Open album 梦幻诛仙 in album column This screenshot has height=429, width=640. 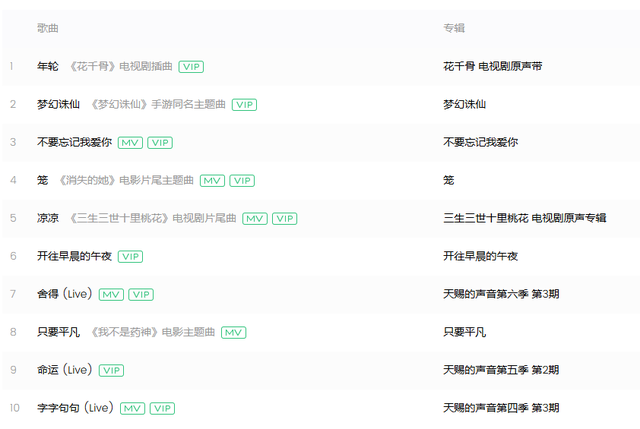point(464,104)
